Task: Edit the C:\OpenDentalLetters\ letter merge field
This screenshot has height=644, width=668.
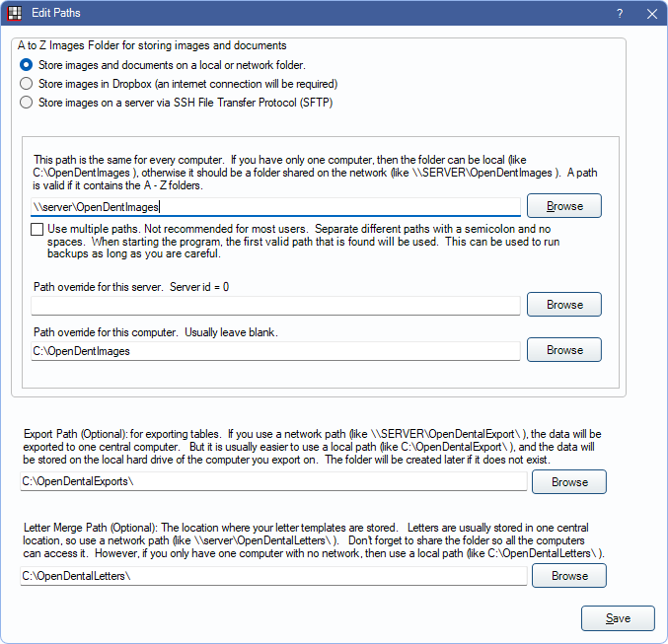Action: [273, 576]
